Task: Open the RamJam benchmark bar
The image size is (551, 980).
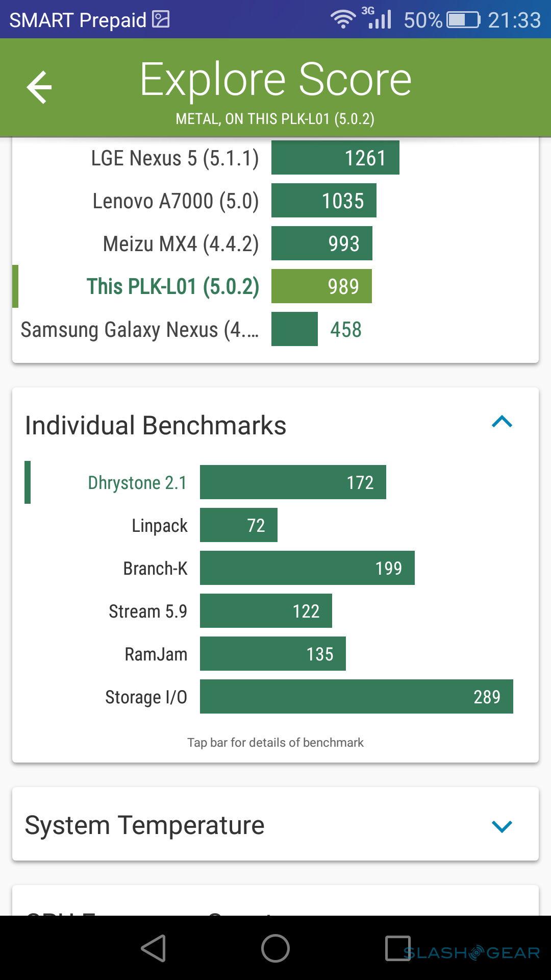Action: (x=273, y=654)
